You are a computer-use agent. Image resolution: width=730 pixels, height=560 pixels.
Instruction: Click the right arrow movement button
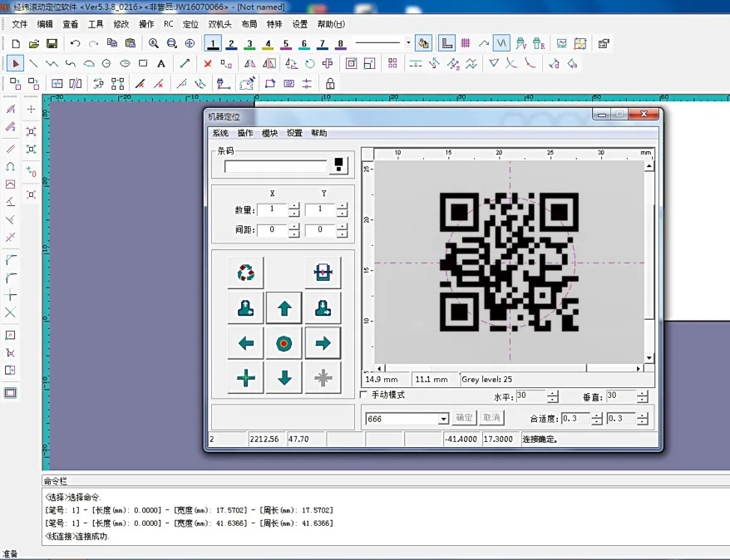pyautogui.click(x=323, y=343)
